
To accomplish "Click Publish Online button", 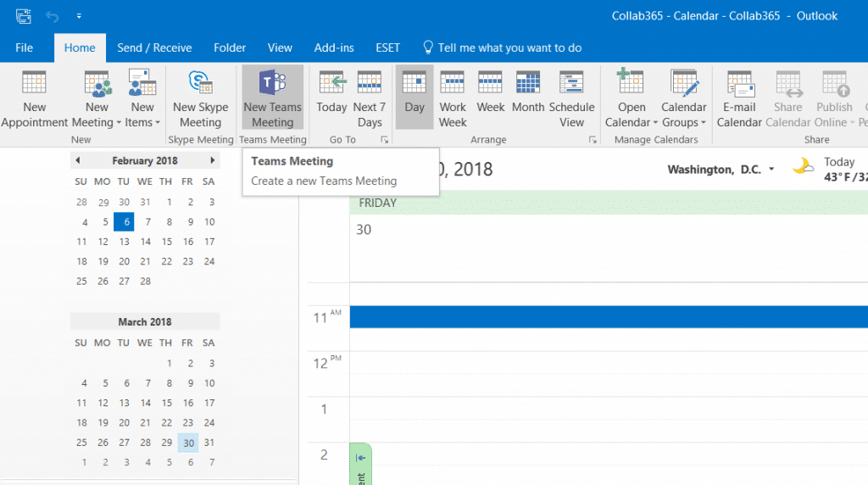I will click(x=834, y=100).
